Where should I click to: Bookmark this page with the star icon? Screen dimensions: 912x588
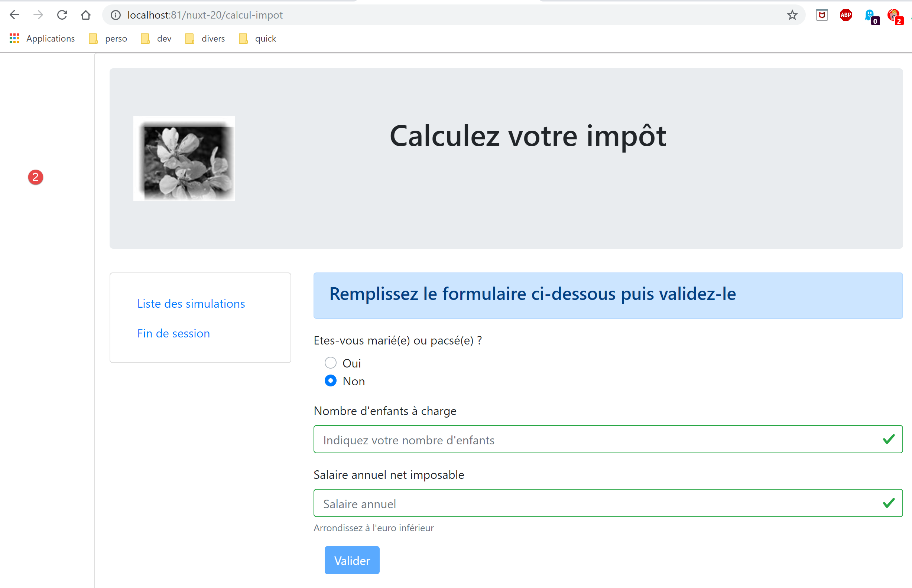tap(792, 15)
